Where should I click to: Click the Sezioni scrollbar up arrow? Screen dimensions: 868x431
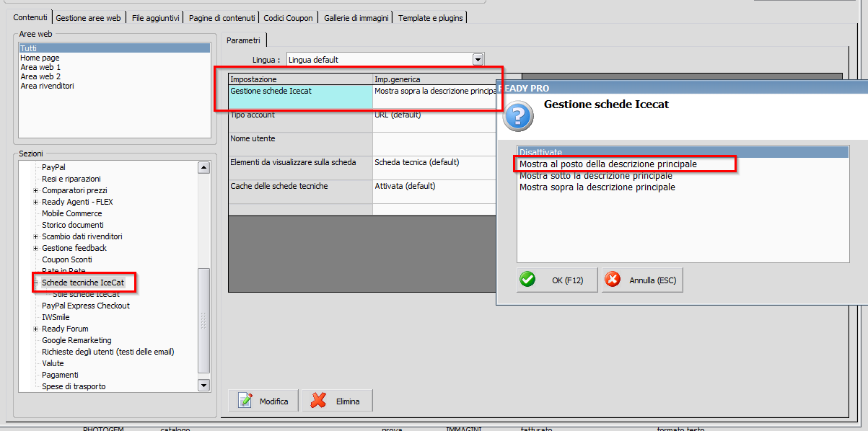[x=203, y=168]
